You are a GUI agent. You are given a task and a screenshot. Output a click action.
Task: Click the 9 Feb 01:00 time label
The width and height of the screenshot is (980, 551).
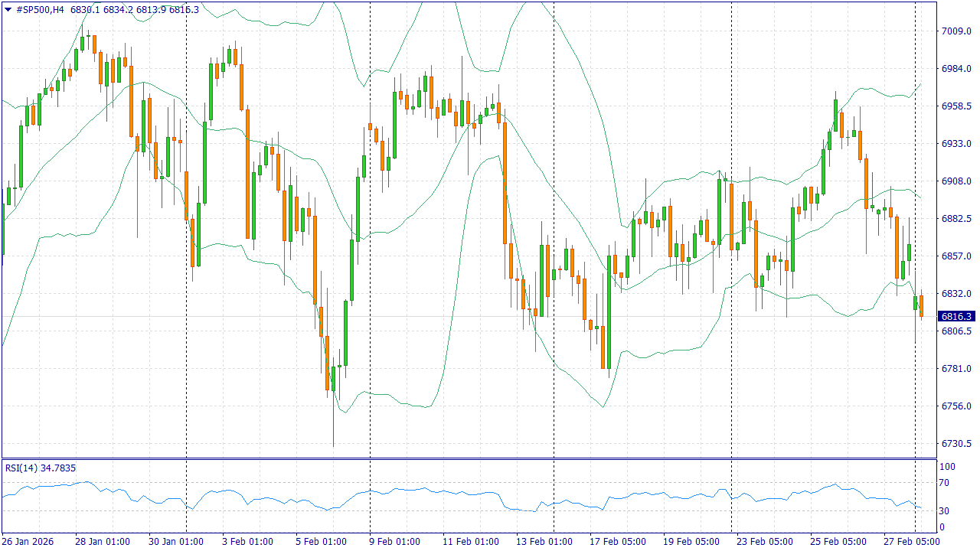tap(395, 542)
